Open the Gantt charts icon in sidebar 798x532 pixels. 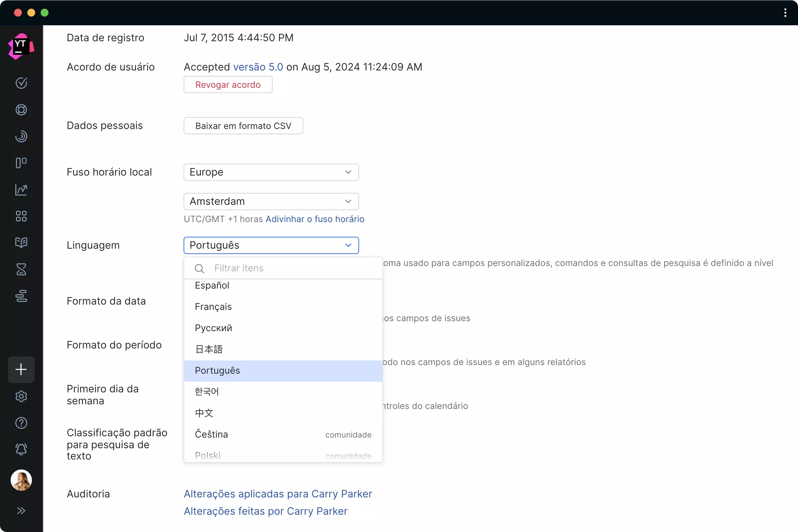21,296
